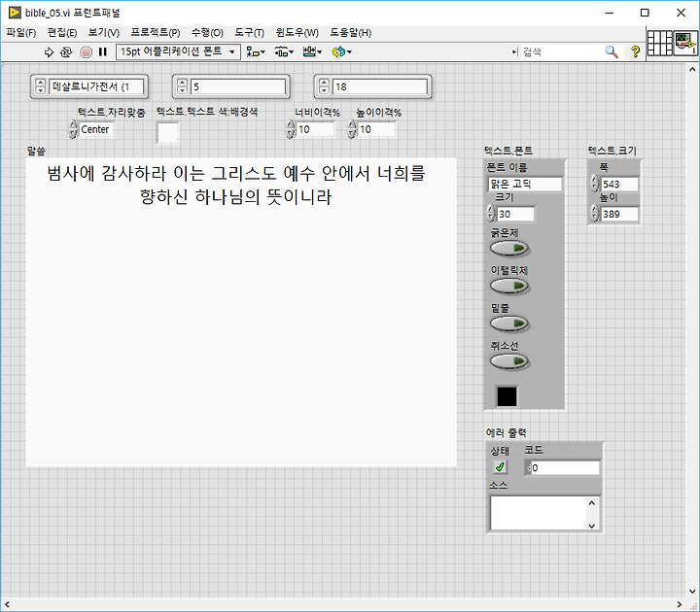Open the 프로젝트(P) menu
Screen dimensions: 700x612
156,33
